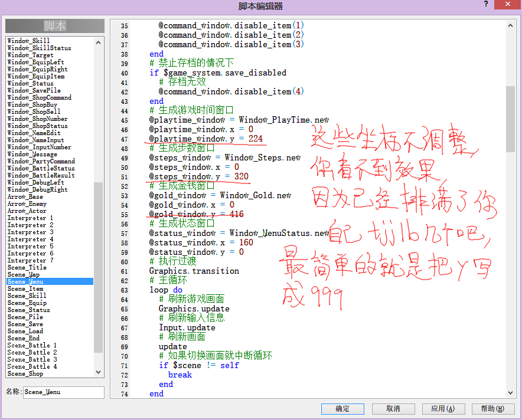The width and height of the screenshot is (522, 420).
Task: Select Scene_Status script
Action: (28, 310)
